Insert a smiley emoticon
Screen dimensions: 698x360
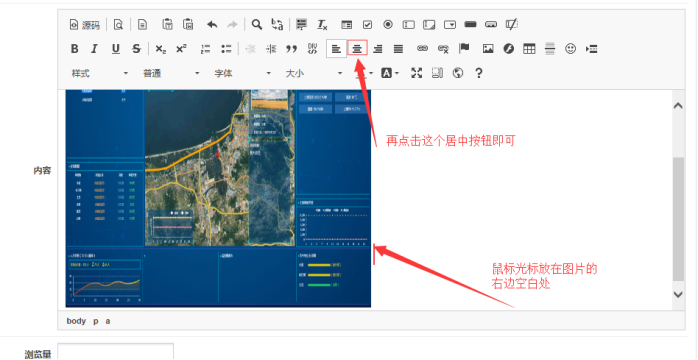[570, 49]
